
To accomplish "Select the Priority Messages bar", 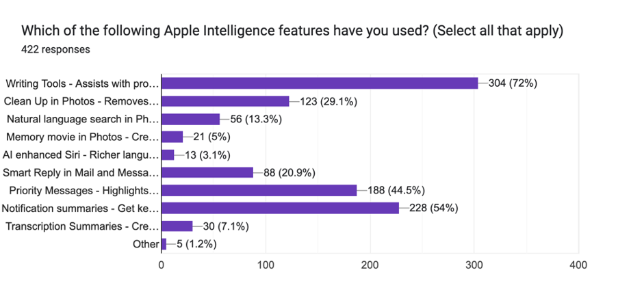I will (259, 190).
